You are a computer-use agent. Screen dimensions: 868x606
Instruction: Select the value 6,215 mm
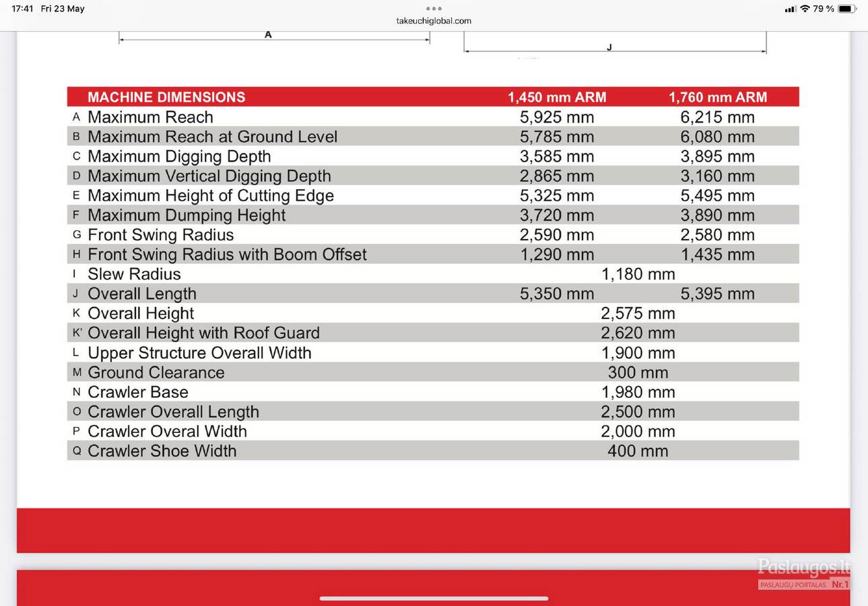click(718, 117)
